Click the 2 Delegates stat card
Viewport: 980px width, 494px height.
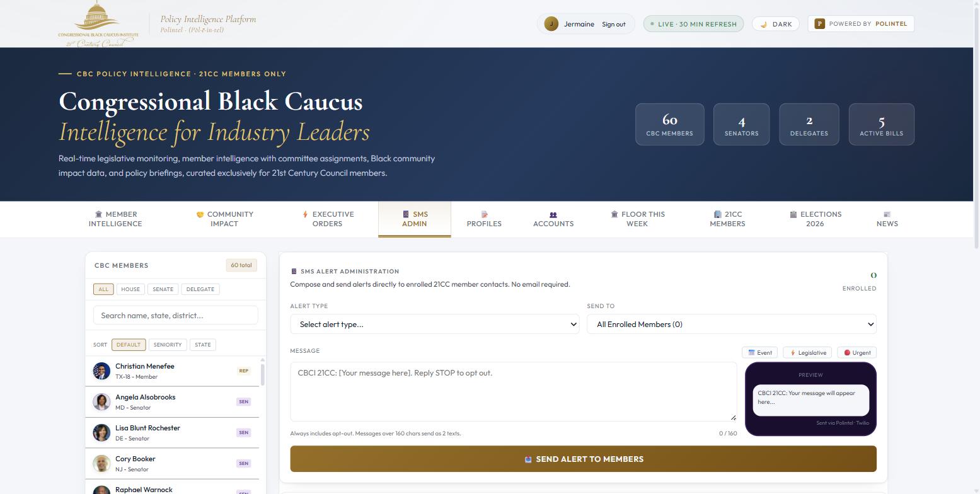coord(809,124)
